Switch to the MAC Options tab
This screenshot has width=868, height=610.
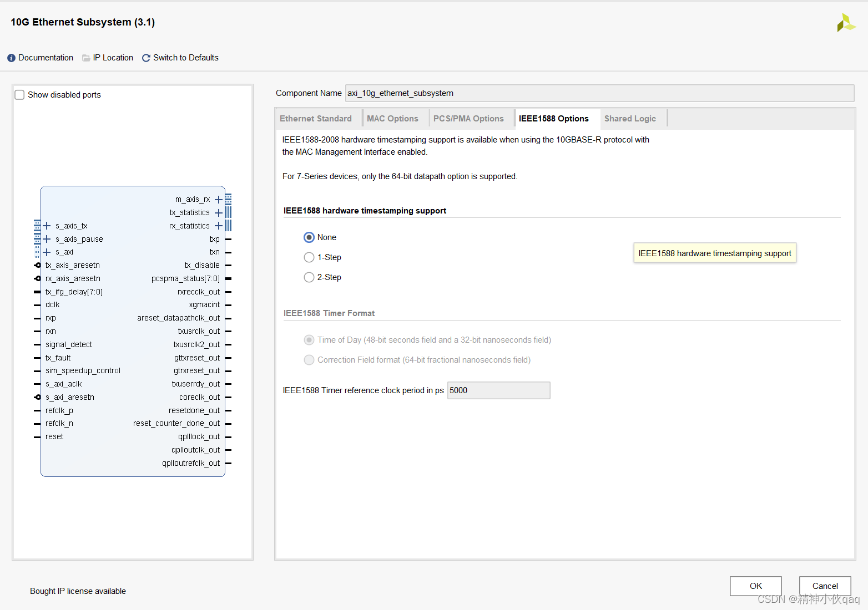click(x=392, y=119)
